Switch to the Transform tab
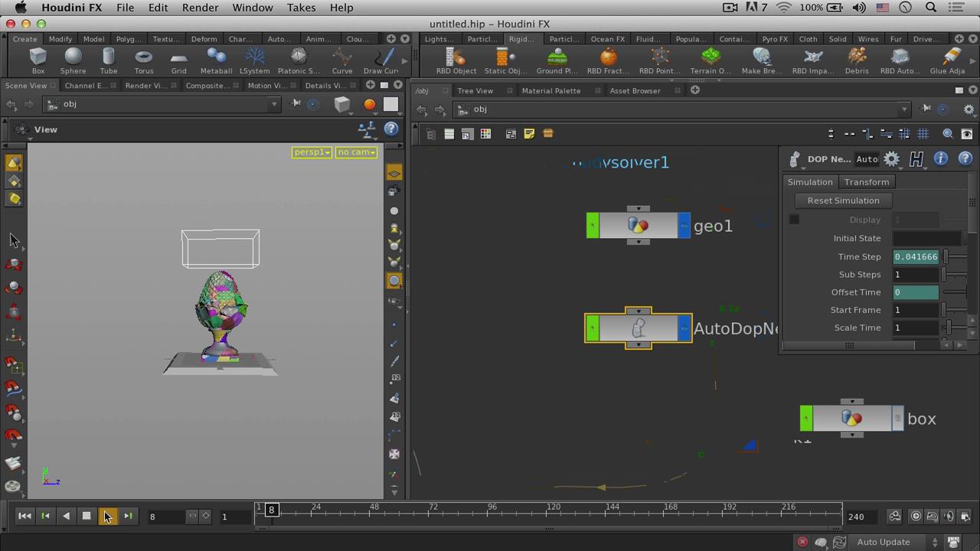 867,182
